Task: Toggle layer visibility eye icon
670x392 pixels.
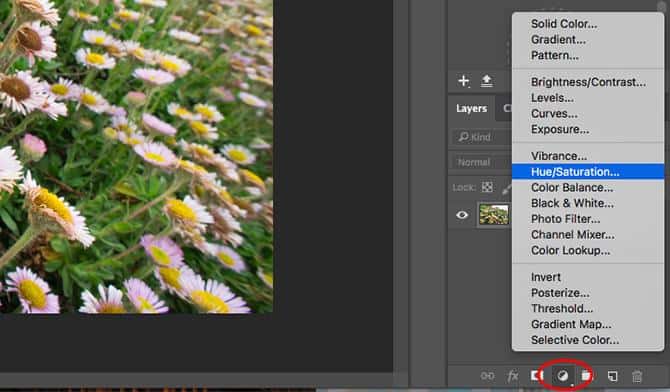Action: click(462, 215)
